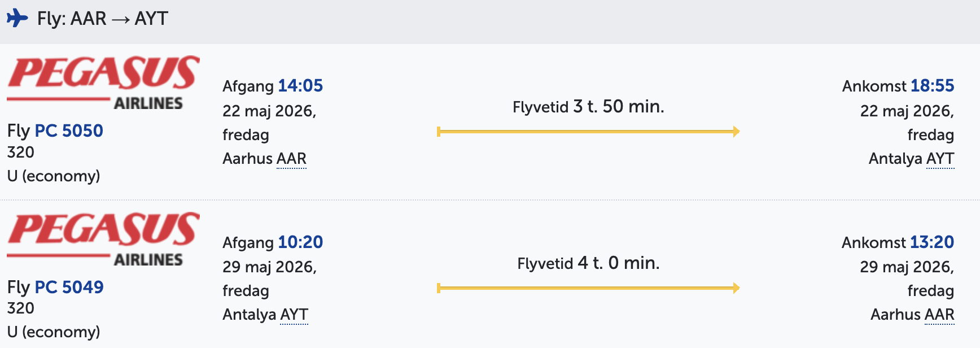Click the underlined AYT code beside Afgang 10:20

point(294,315)
